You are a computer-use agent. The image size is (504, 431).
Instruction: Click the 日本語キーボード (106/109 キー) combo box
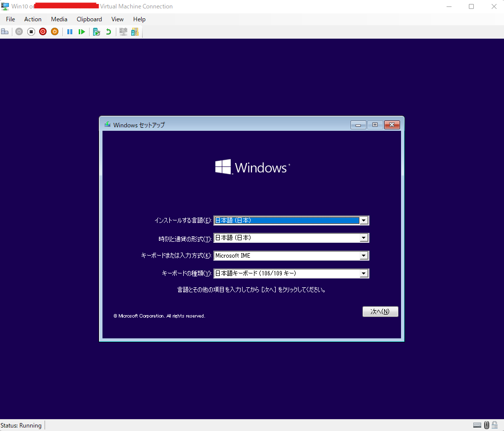[291, 273]
